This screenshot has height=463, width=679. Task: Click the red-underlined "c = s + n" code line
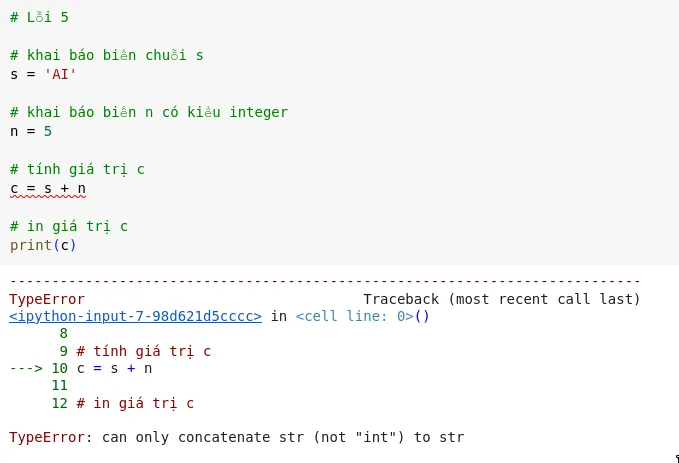[48, 188]
